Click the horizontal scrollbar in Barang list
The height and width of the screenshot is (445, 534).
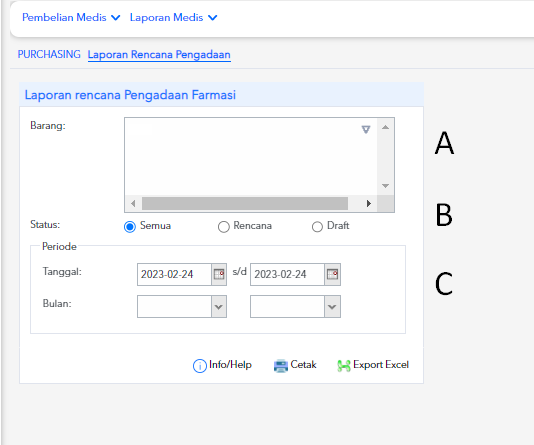tap(245, 204)
